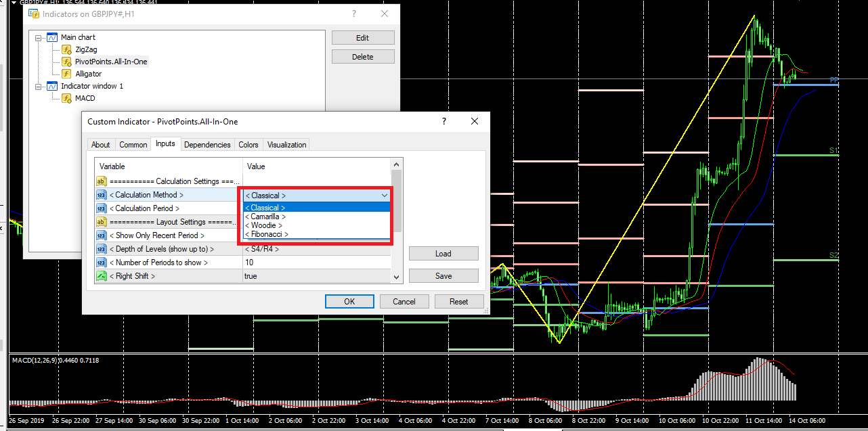This screenshot has height=431, width=868.
Task: Switch to the Visualization tab
Action: point(286,144)
